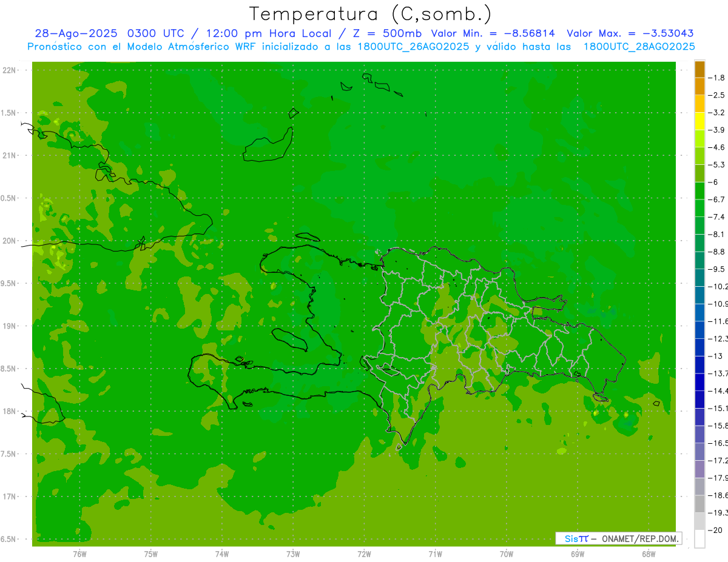Pick the legend swatch between -4.6 and -5.3
The image size is (728, 562).
click(x=699, y=156)
